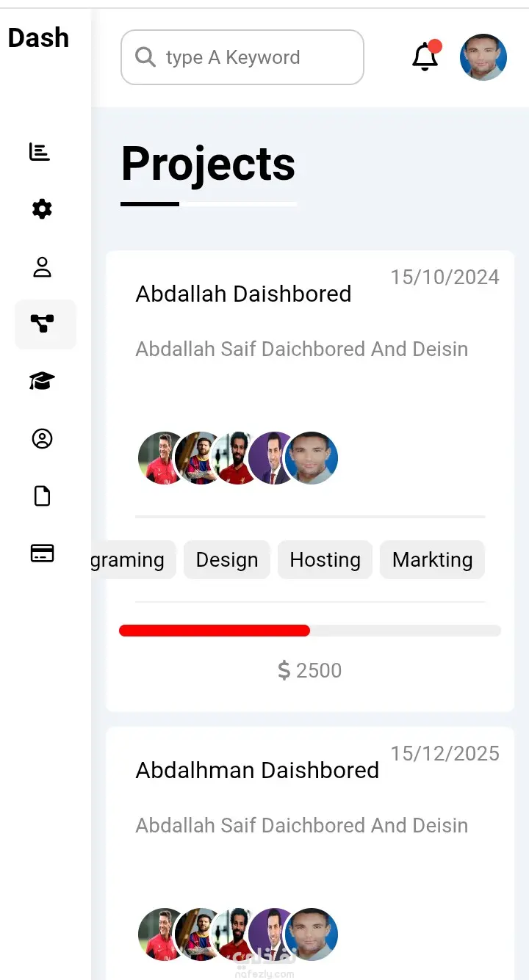
Task: Open the graduation cap courses icon
Action: (x=42, y=381)
